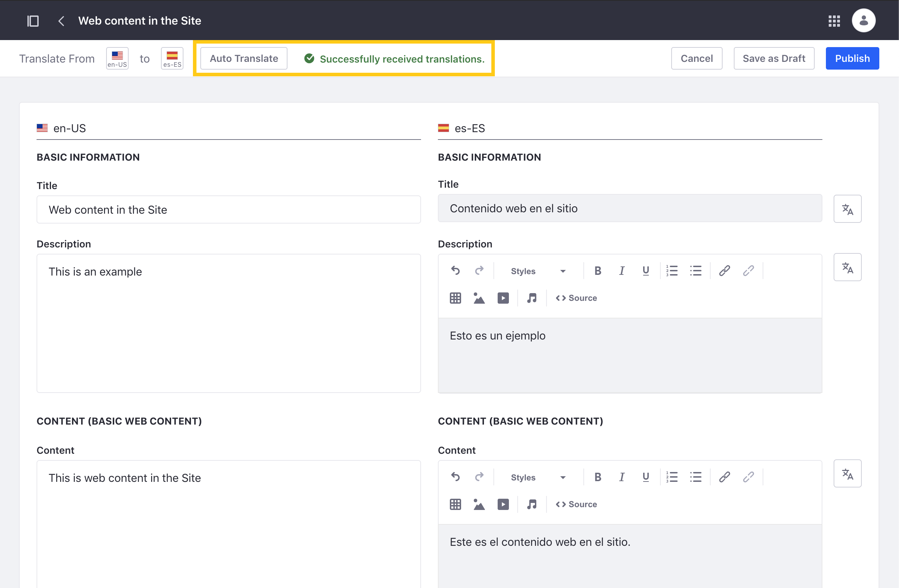Click the insert video icon in Content toolbar
Viewport: 899px width, 588px height.
(x=503, y=505)
